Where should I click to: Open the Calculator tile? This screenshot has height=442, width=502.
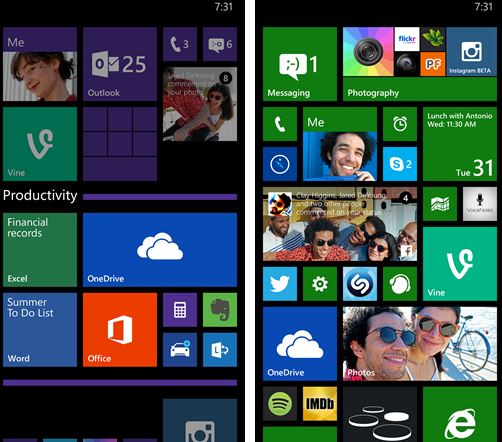coord(180,310)
